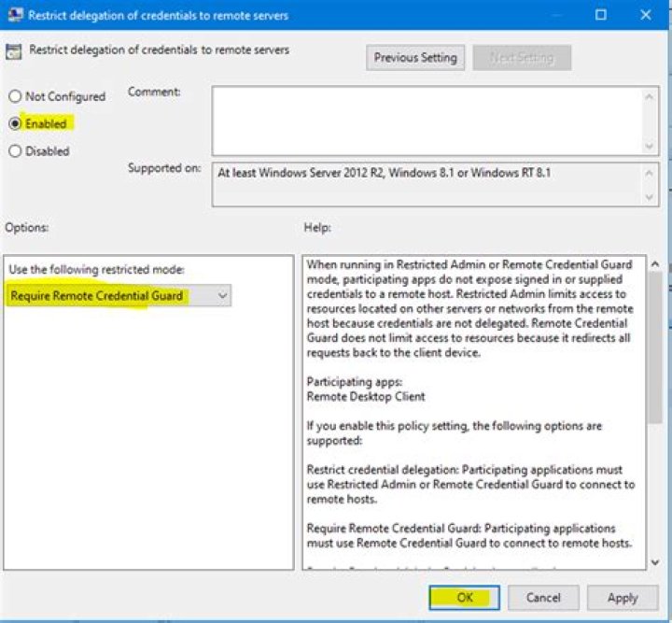Click the 'Help:' label
672x623 pixels.
pyautogui.click(x=317, y=227)
